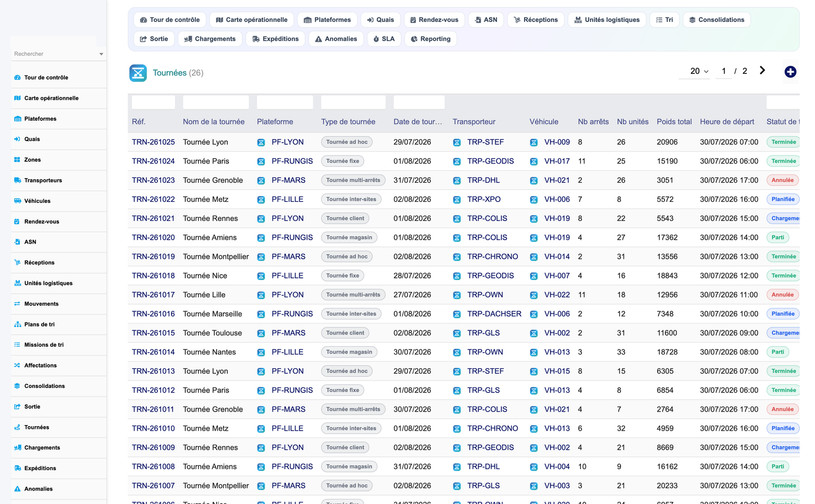Add a new tournée with plus icon
Viewport: 815px width, 504px height.
(x=790, y=72)
